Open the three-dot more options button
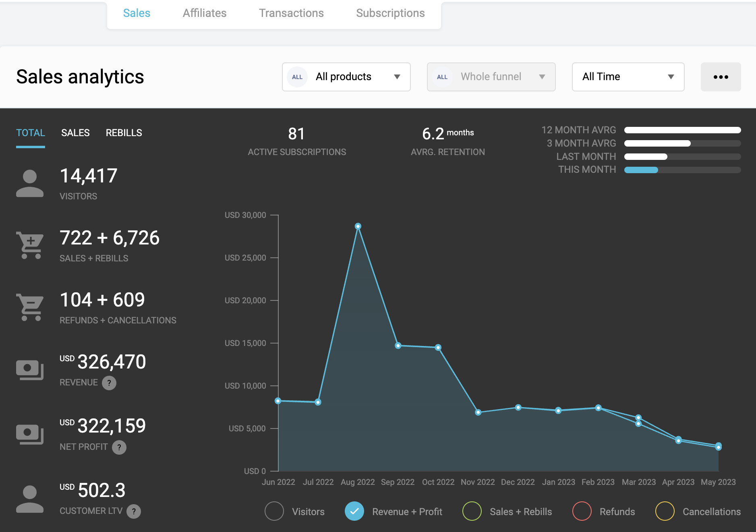The image size is (756, 532). coord(721,77)
